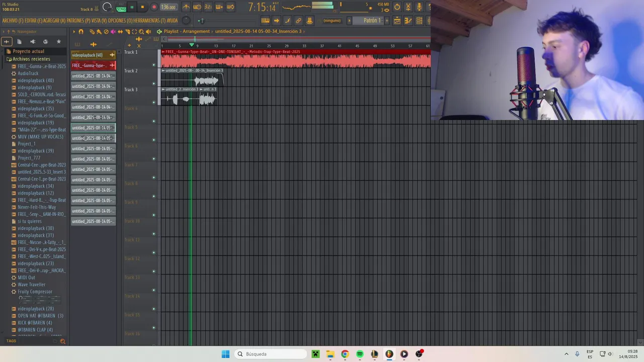Click the Playlist - Arrangement title
The width and height of the screenshot is (644, 362).
click(x=187, y=31)
